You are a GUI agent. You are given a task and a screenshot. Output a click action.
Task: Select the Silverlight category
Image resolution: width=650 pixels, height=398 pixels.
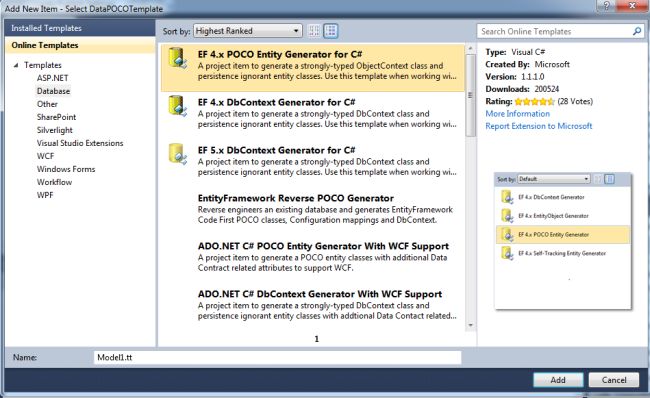click(x=54, y=130)
